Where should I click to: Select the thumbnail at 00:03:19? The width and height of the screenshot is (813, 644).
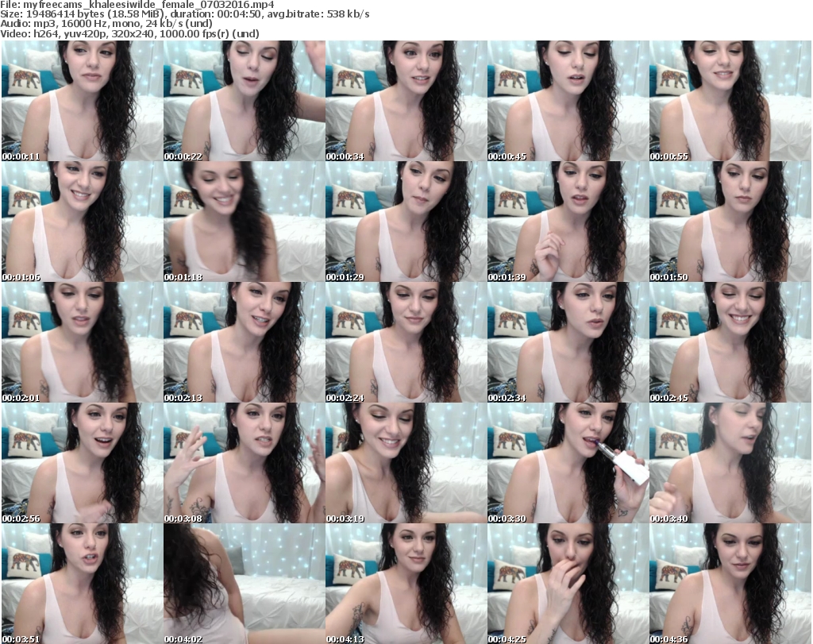(406, 463)
